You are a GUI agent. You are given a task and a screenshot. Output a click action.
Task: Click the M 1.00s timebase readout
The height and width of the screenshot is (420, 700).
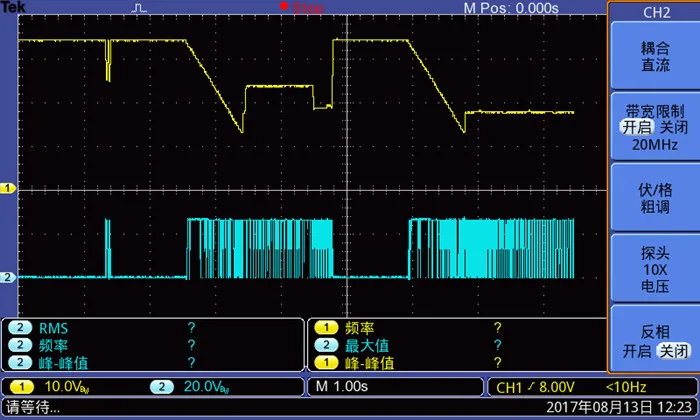pyautogui.click(x=342, y=387)
